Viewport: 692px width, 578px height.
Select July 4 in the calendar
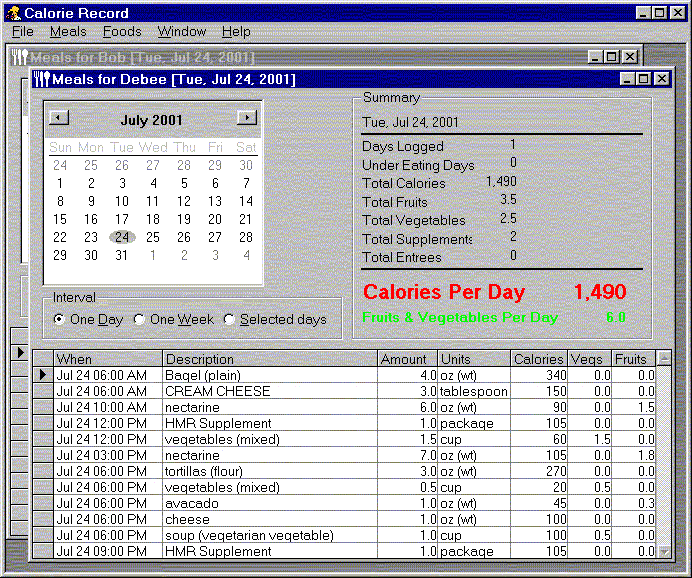[153, 183]
